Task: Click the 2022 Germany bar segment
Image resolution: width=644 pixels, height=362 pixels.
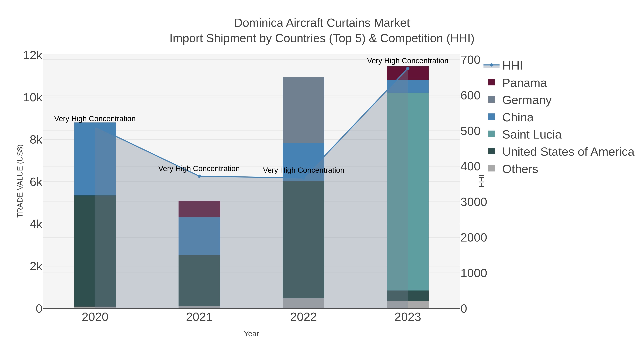Action: [304, 110]
